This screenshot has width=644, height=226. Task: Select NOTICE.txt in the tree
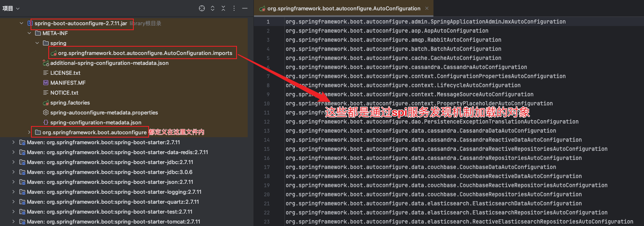click(x=64, y=93)
